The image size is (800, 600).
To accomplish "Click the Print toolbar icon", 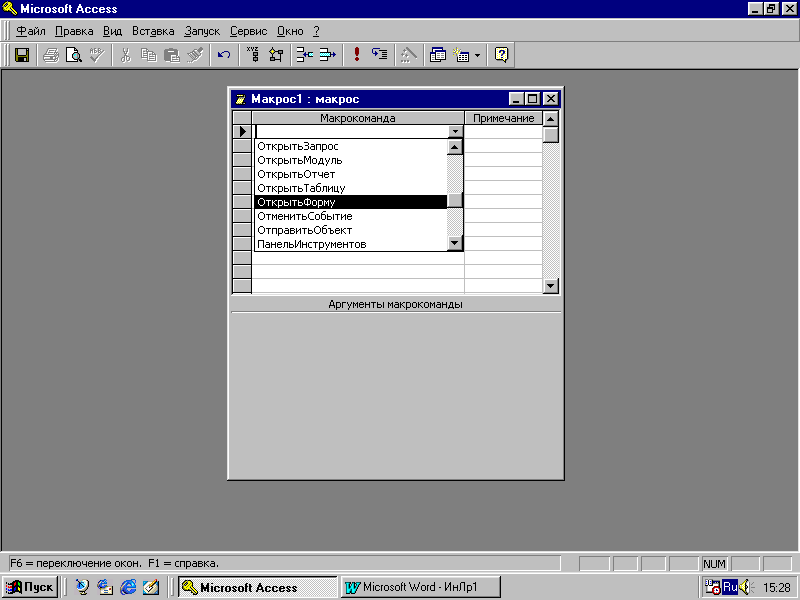I will [51, 55].
